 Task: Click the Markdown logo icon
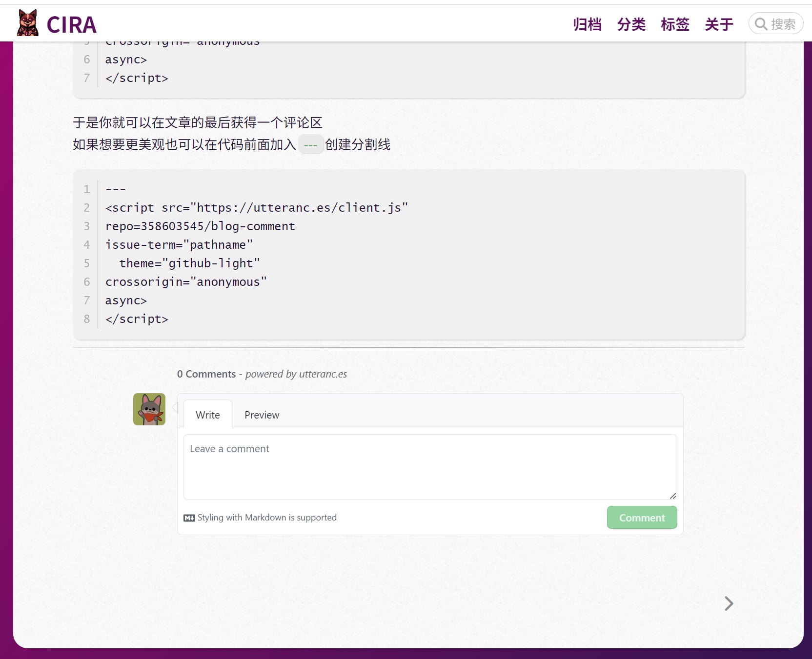[189, 518]
